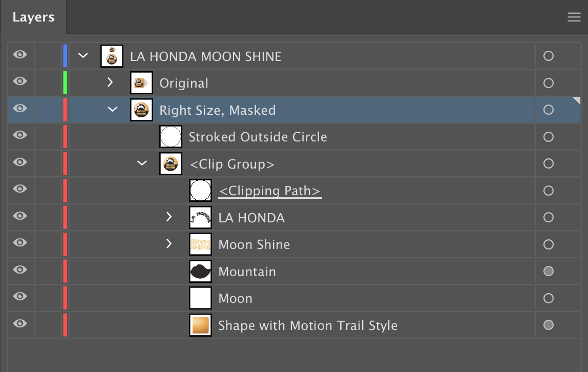588x372 pixels.
Task: Click the white Moon thumbnail
Action: [x=200, y=298]
